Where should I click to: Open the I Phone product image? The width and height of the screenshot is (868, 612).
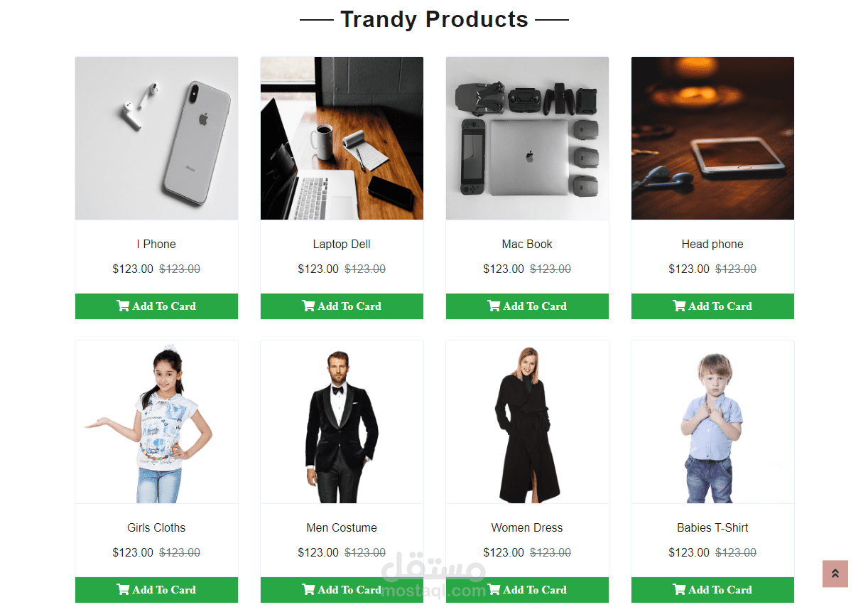tap(156, 139)
